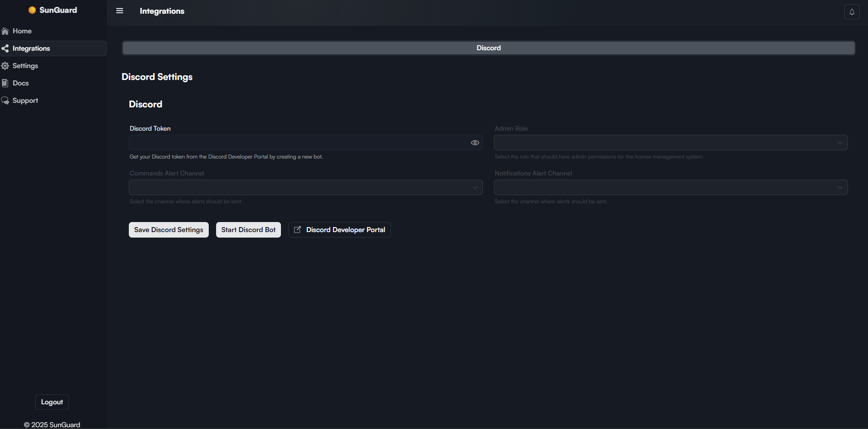Viewport: 868px width, 429px height.
Task: Go to the Docs menu item
Action: [21, 83]
